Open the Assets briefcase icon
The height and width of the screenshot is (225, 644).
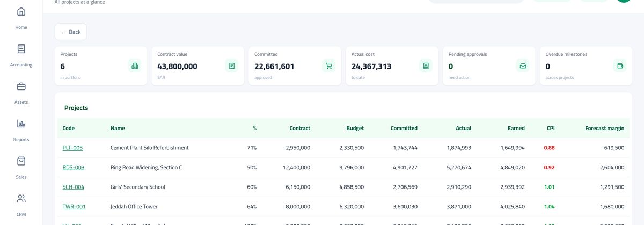[21, 86]
